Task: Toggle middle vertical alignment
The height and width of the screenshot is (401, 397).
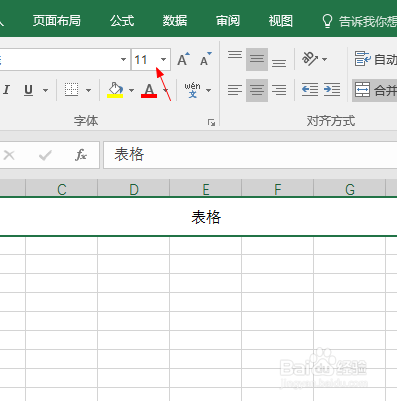Action: 257,59
